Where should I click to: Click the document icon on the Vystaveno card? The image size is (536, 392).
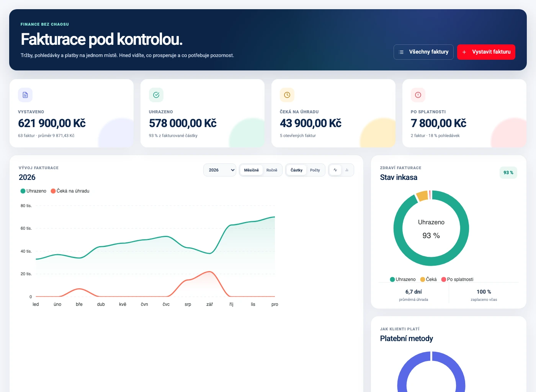pos(25,95)
